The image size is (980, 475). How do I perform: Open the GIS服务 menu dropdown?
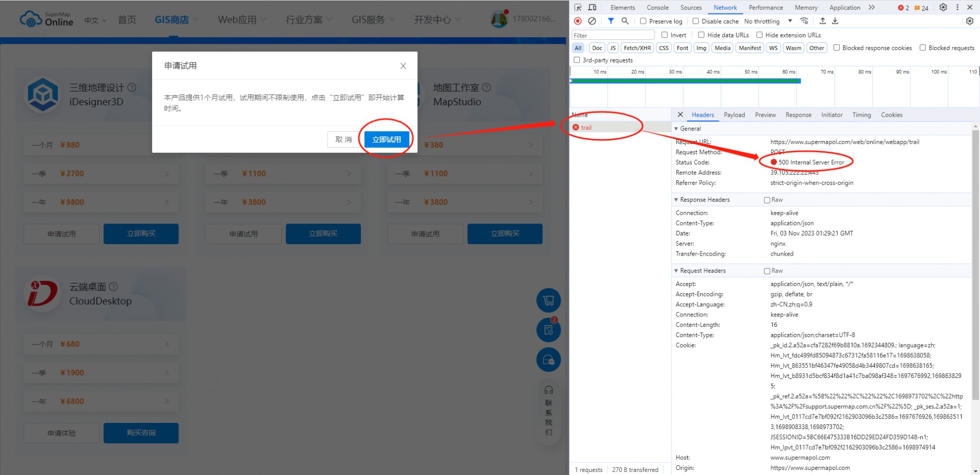[373, 20]
